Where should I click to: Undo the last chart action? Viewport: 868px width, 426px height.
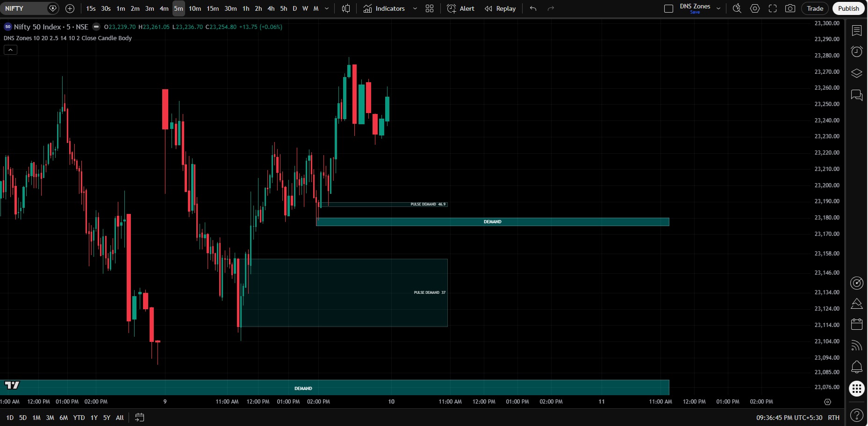point(533,8)
